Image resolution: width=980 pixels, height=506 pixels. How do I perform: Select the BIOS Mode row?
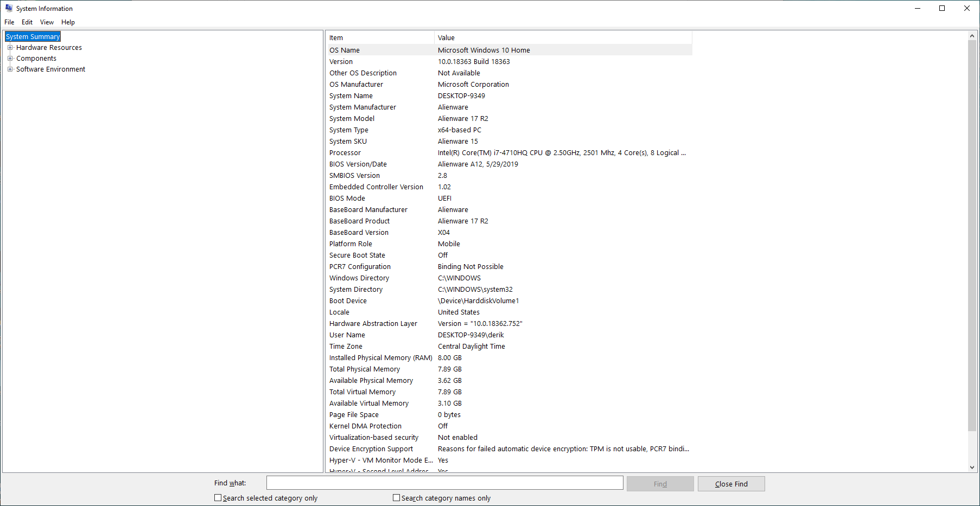[x=509, y=198]
